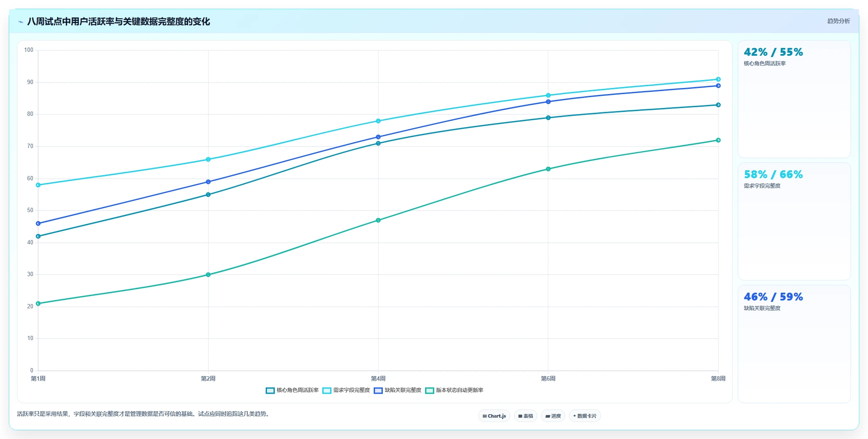Click the 46% / 59% stat value
The width and height of the screenshot is (868, 439).
pyautogui.click(x=773, y=297)
